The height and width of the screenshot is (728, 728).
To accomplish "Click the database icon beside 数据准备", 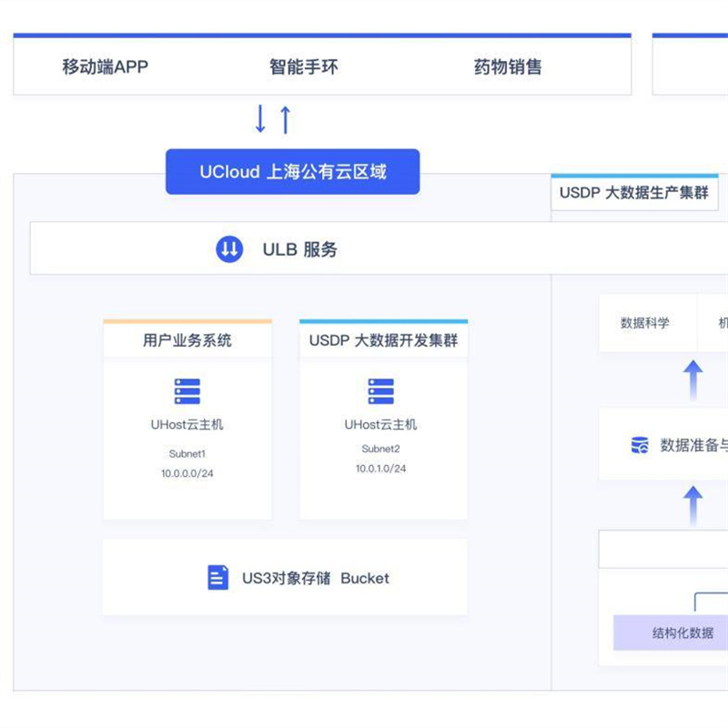I will [640, 445].
